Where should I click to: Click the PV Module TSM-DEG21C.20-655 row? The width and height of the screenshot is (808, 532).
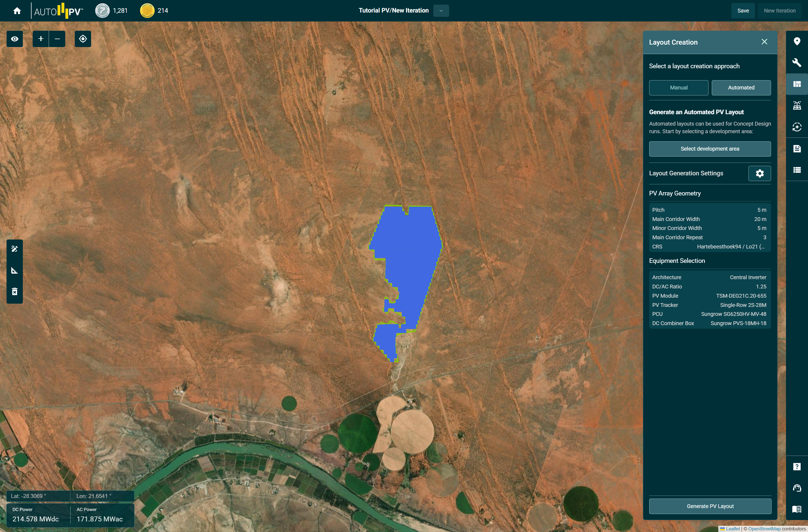point(709,296)
